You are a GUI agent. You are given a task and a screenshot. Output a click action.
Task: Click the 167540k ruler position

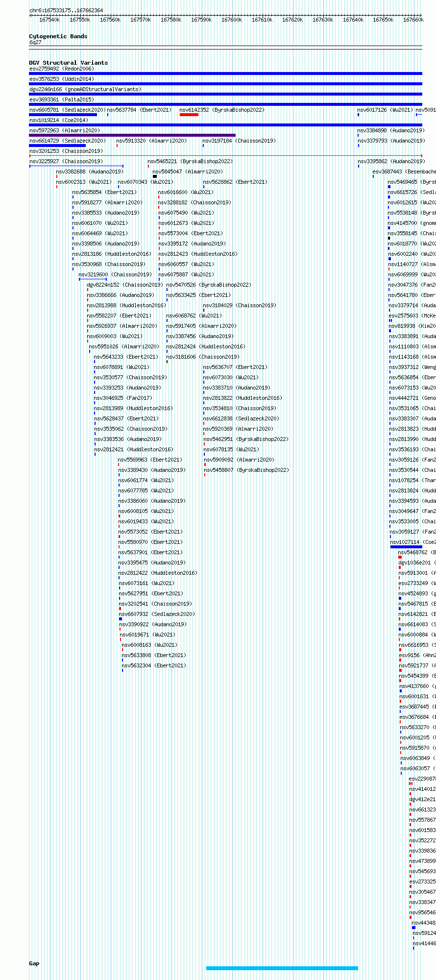[x=49, y=20]
